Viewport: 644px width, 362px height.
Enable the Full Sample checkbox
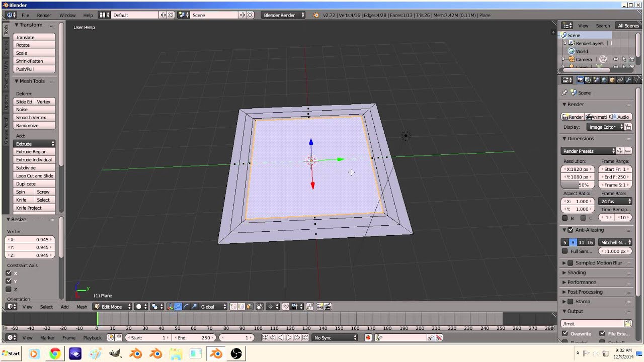(565, 251)
